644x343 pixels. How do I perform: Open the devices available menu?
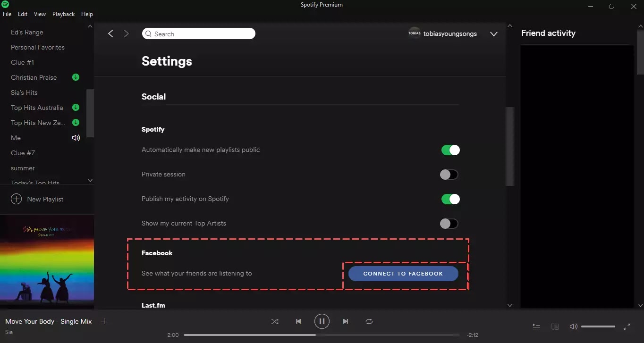coord(555,326)
